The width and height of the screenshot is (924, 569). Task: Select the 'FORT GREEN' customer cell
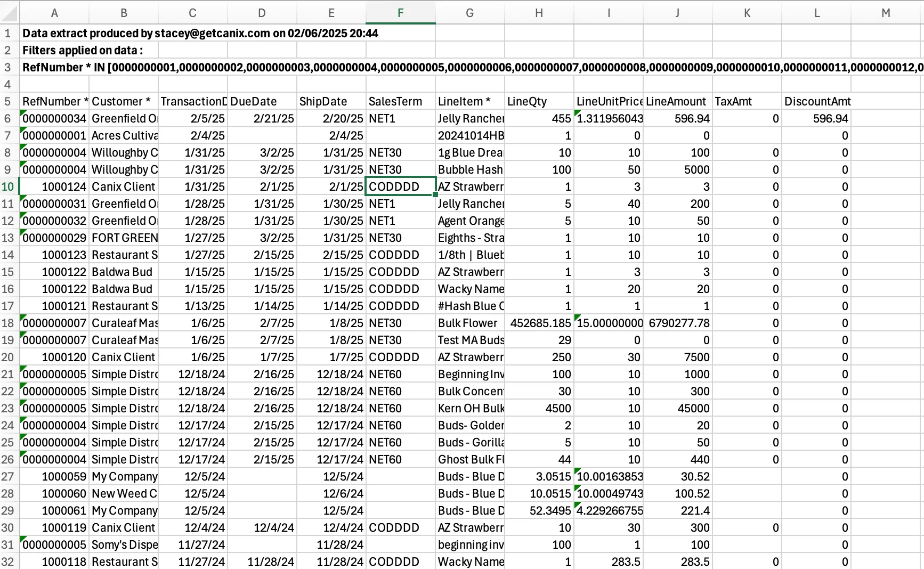point(124,238)
